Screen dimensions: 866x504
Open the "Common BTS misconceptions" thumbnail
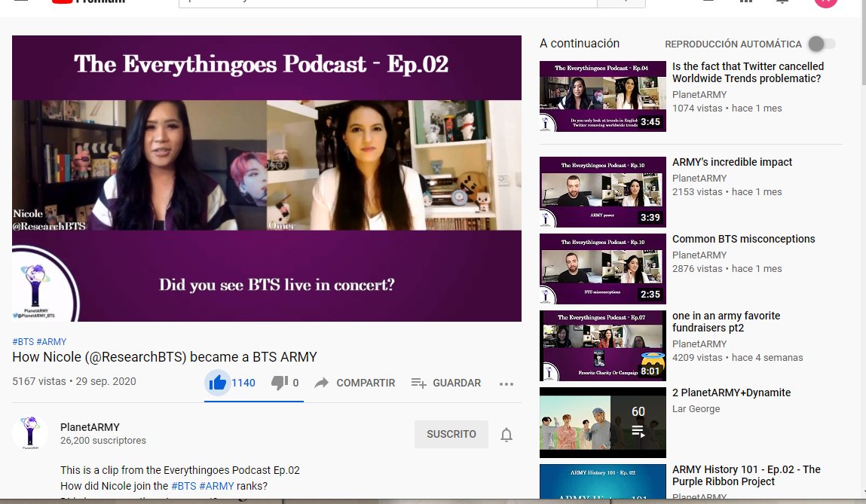[x=602, y=269]
